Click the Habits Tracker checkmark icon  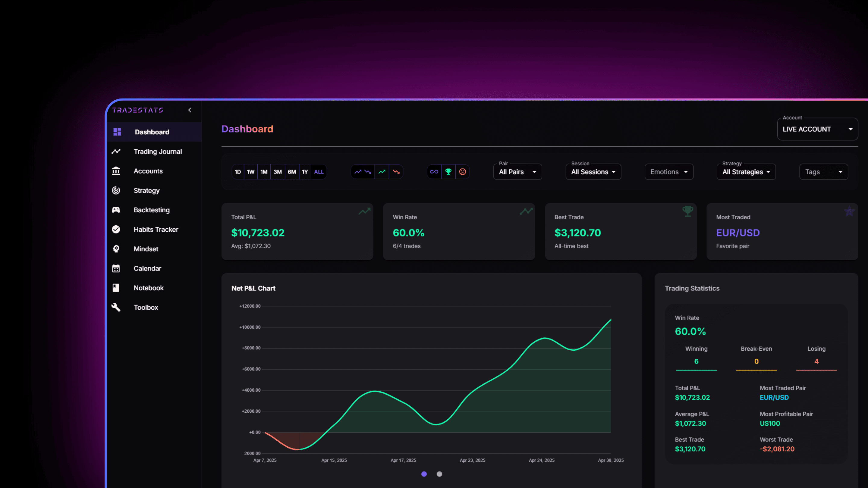click(116, 229)
